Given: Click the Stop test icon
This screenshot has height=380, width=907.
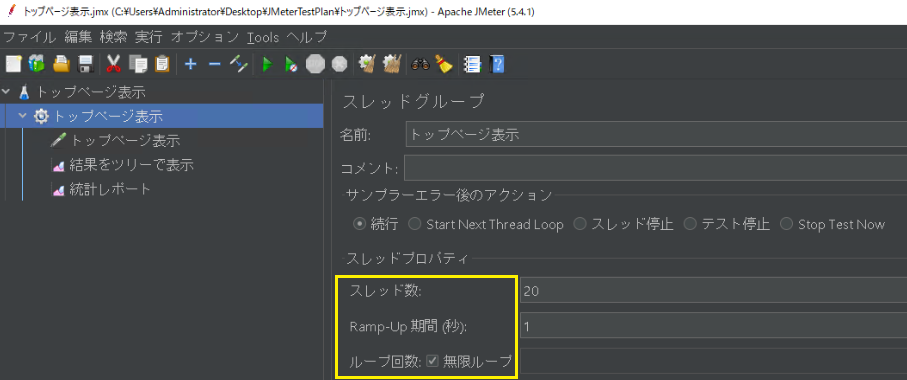Looking at the screenshot, I should click(315, 64).
